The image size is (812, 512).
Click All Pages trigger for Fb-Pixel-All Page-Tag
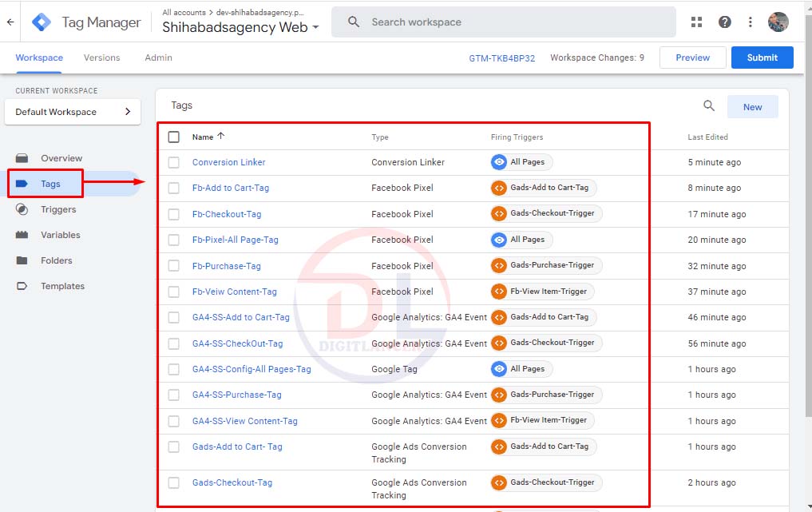coord(521,240)
